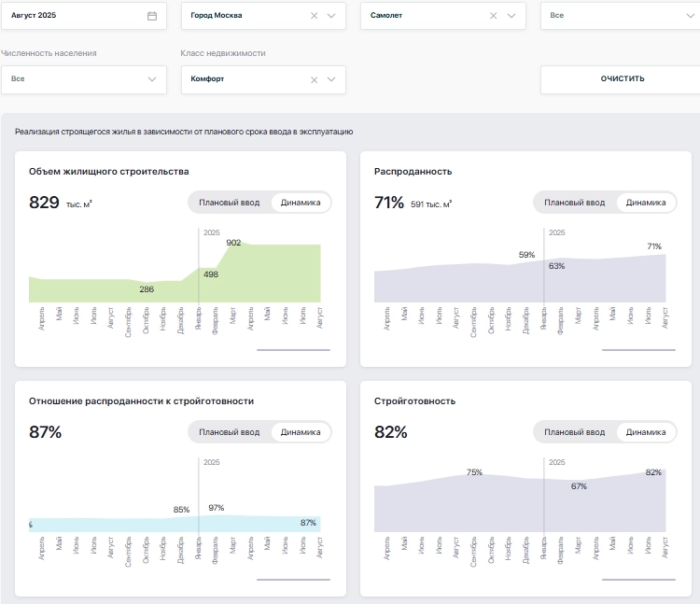Click scrollbar under Стройготовность chart
The height and width of the screenshot is (604, 700).
[x=638, y=580]
